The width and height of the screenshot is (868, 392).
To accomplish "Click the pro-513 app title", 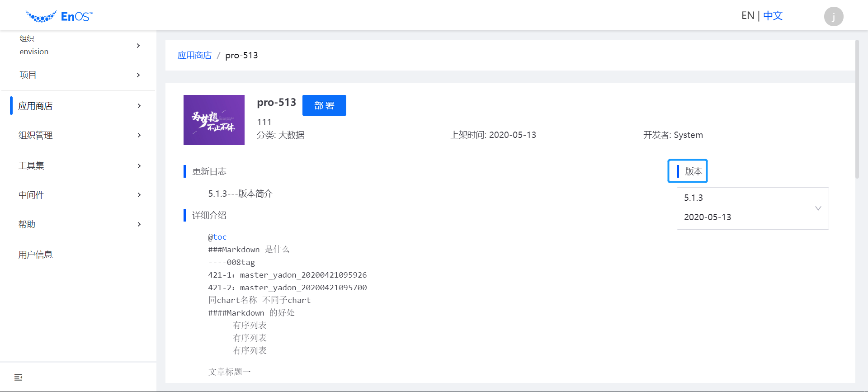I will 277,103.
